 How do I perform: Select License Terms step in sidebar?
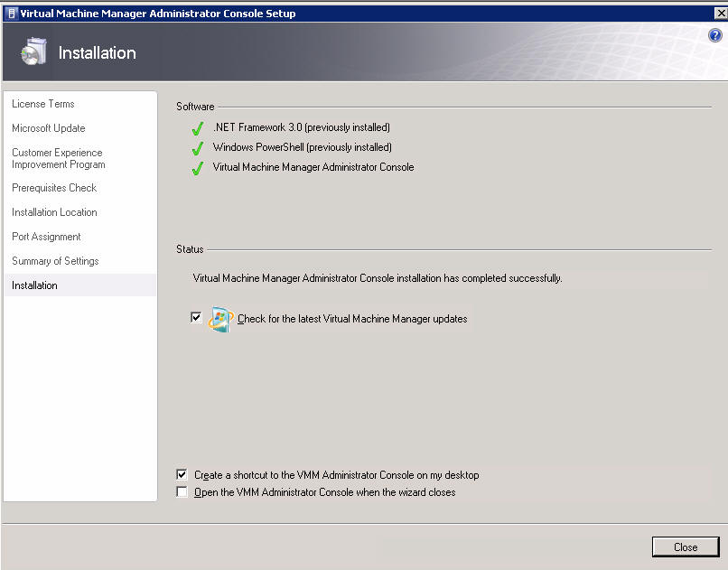[x=43, y=104]
